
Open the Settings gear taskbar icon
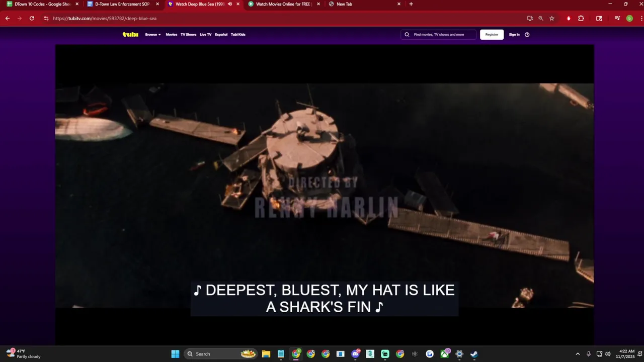(x=459, y=354)
